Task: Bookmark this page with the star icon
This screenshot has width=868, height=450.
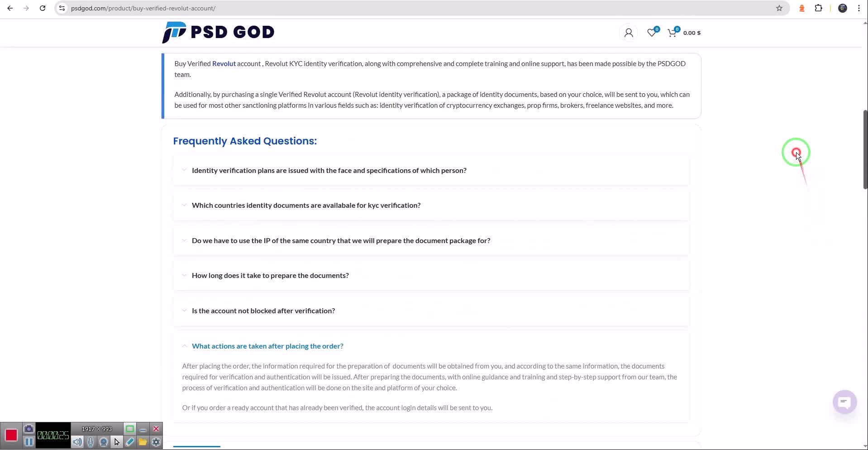Action: [779, 8]
